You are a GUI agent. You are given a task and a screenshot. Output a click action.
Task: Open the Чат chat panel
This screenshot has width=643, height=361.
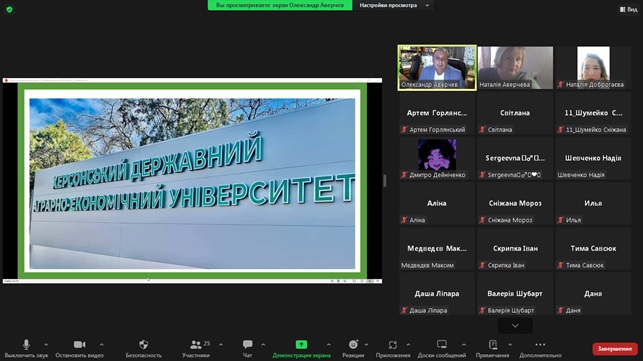click(247, 348)
